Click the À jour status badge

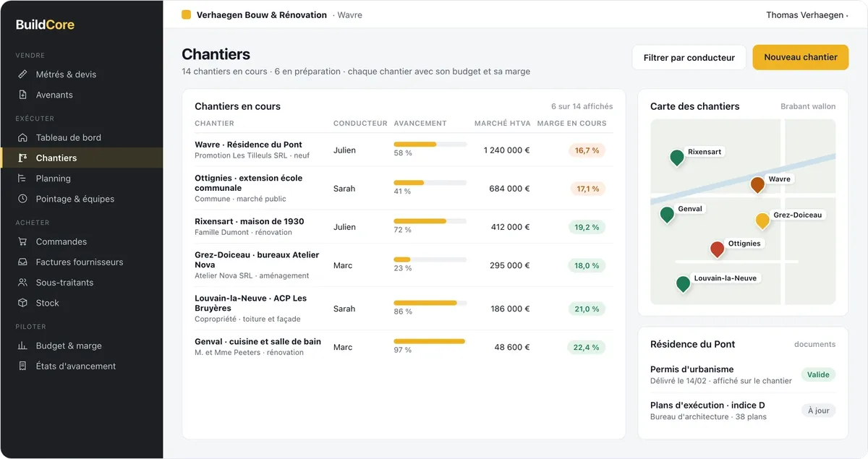[818, 411]
